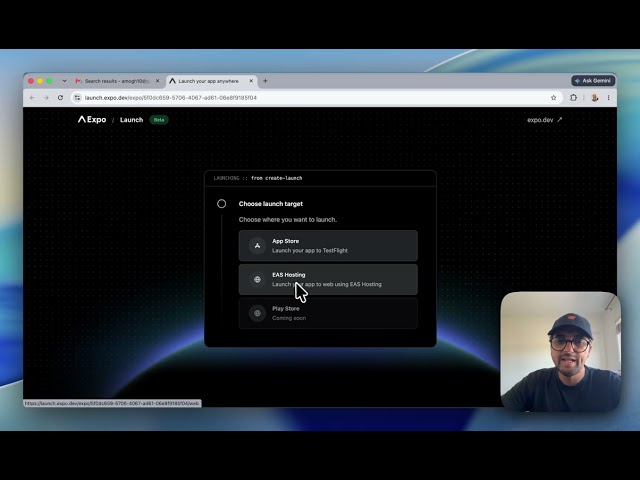Close the Launch your app anywhere tab
The width and height of the screenshot is (640, 480).
[x=251, y=81]
